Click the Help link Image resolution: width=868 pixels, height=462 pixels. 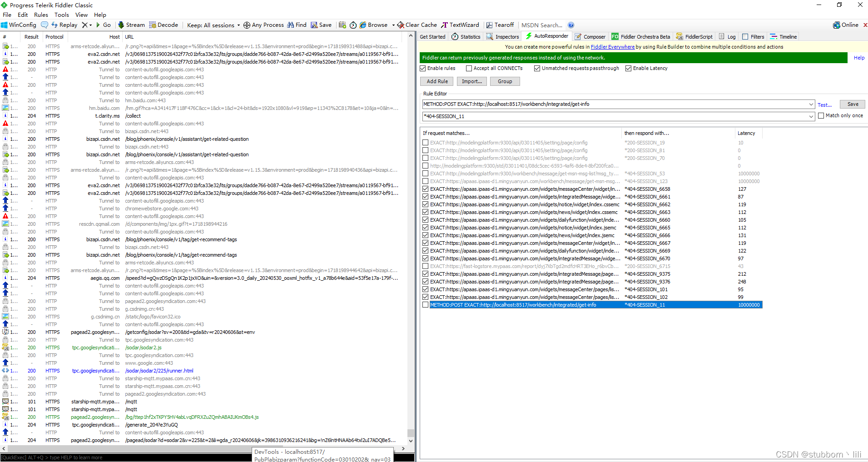[859, 58]
